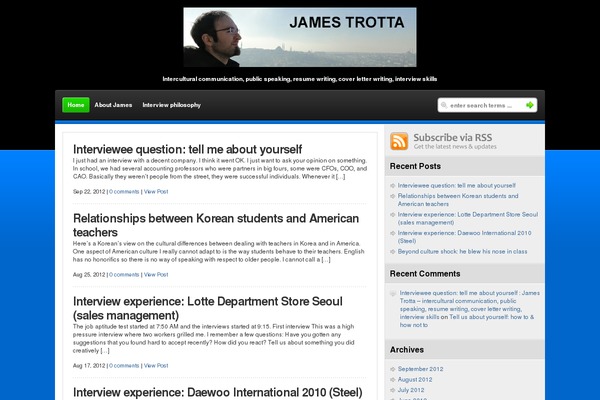Open September 2012 archive
Screen dimensions: 600x400
pos(420,369)
